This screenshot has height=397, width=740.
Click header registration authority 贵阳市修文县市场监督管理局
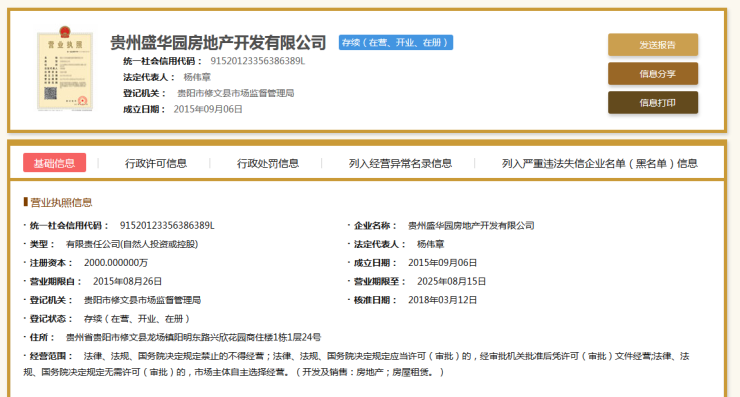(235, 93)
